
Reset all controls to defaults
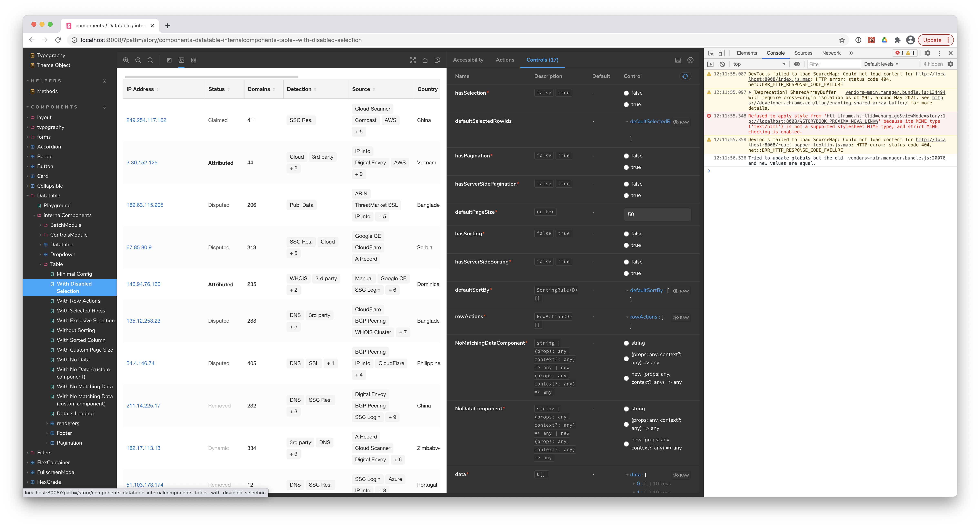(685, 76)
